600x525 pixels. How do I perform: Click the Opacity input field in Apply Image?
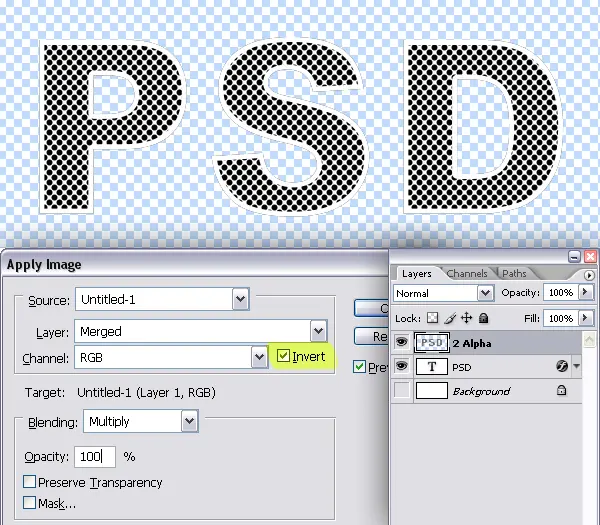point(95,457)
